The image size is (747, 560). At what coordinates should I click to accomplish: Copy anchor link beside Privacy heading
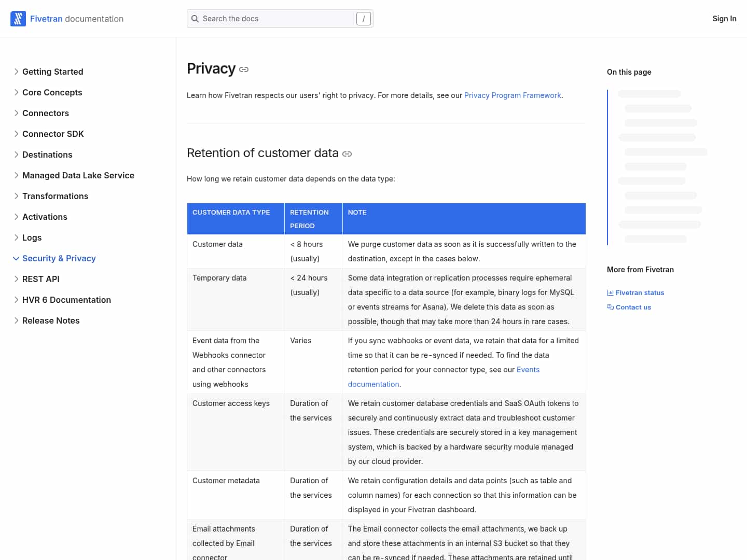click(244, 69)
